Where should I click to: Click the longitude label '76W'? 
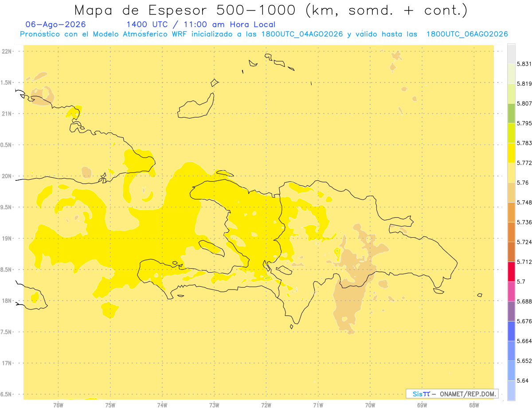(58, 405)
